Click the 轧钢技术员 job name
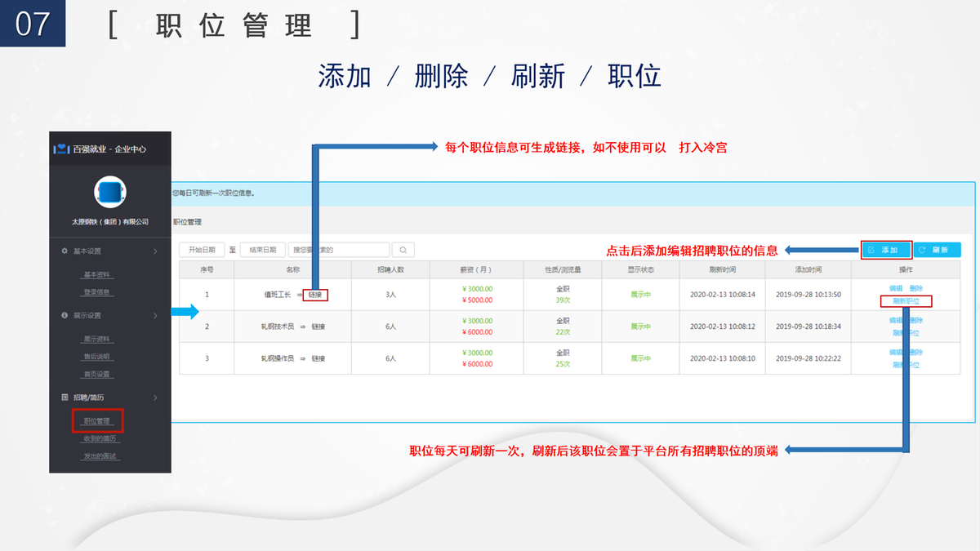 pyautogui.click(x=278, y=327)
